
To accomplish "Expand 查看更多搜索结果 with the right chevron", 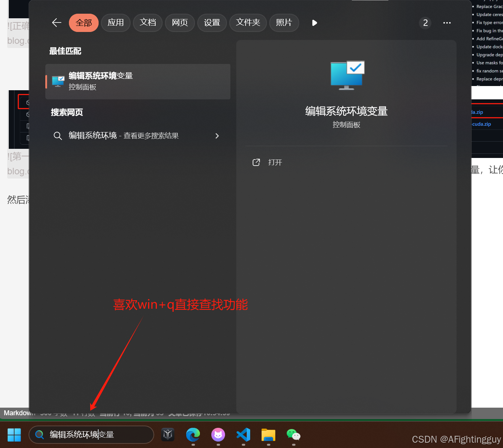I will pyautogui.click(x=217, y=136).
